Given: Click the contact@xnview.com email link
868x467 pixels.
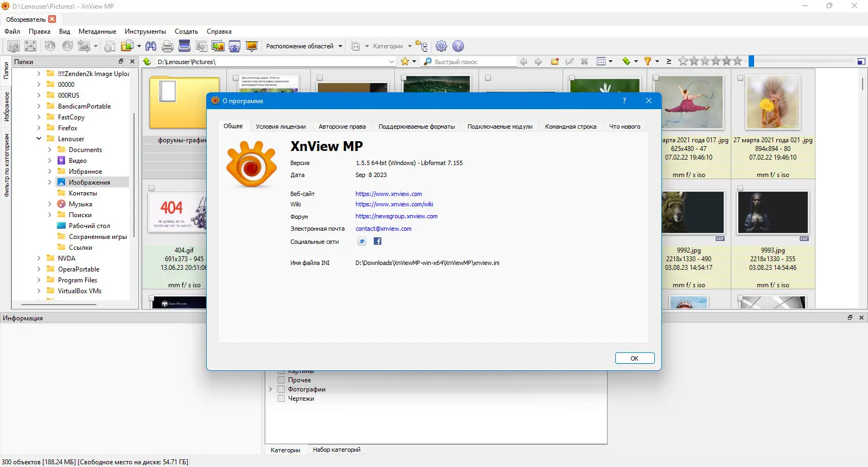Looking at the screenshot, I should (x=384, y=229).
